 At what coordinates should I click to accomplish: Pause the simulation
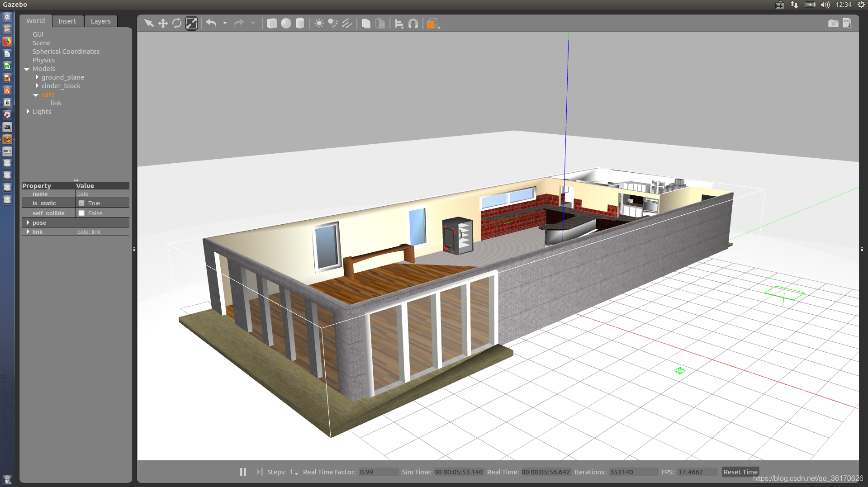pos(243,472)
